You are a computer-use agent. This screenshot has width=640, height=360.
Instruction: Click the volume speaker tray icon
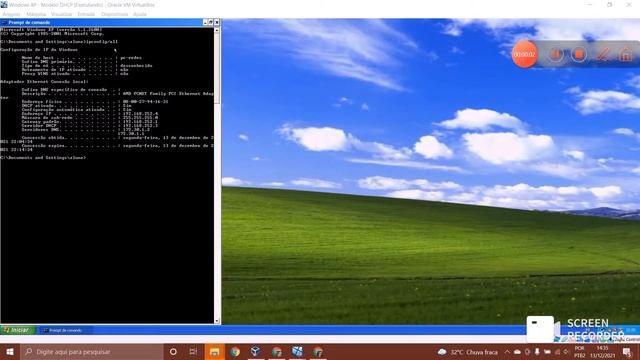tap(567, 352)
